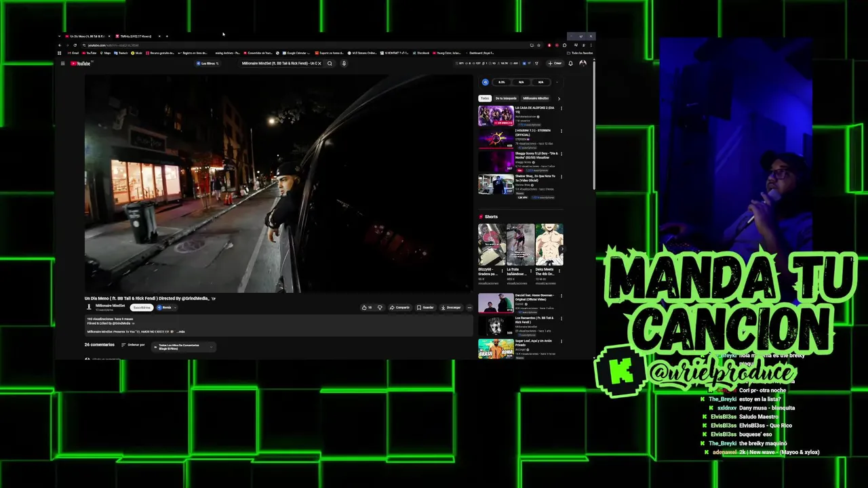Bookmark this page with the star icon

click(x=538, y=45)
